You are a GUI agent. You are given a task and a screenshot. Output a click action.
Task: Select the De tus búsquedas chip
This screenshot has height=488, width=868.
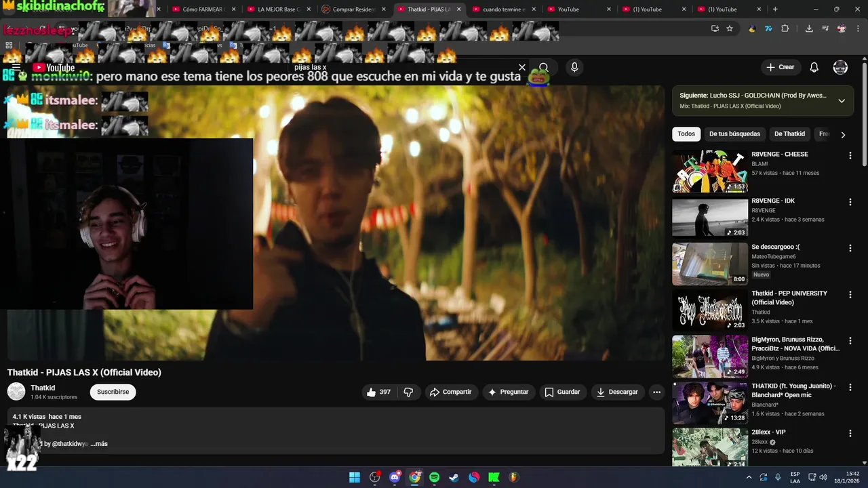[734, 134]
